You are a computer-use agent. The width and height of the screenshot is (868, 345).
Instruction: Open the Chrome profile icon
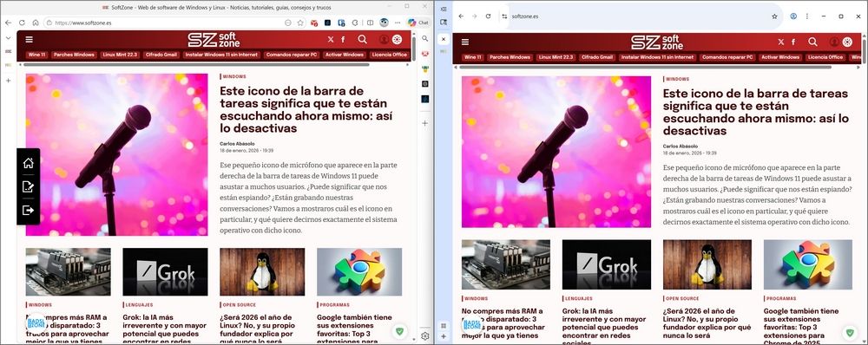tap(793, 16)
